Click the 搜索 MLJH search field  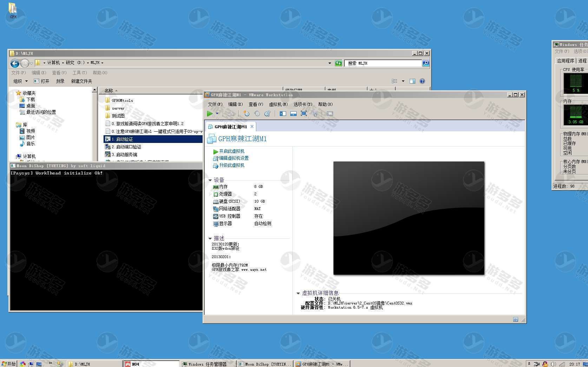point(383,63)
